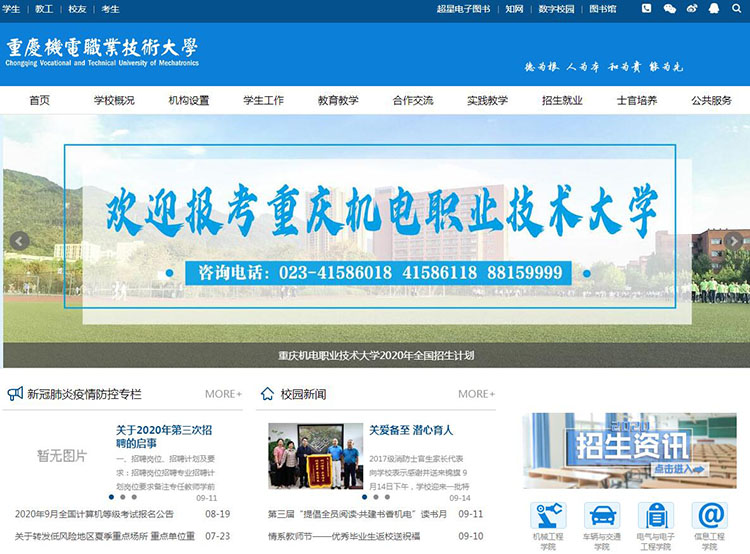This screenshot has height=554, width=750.
Task: Open 学校概况 navigation menu
Action: point(114,100)
